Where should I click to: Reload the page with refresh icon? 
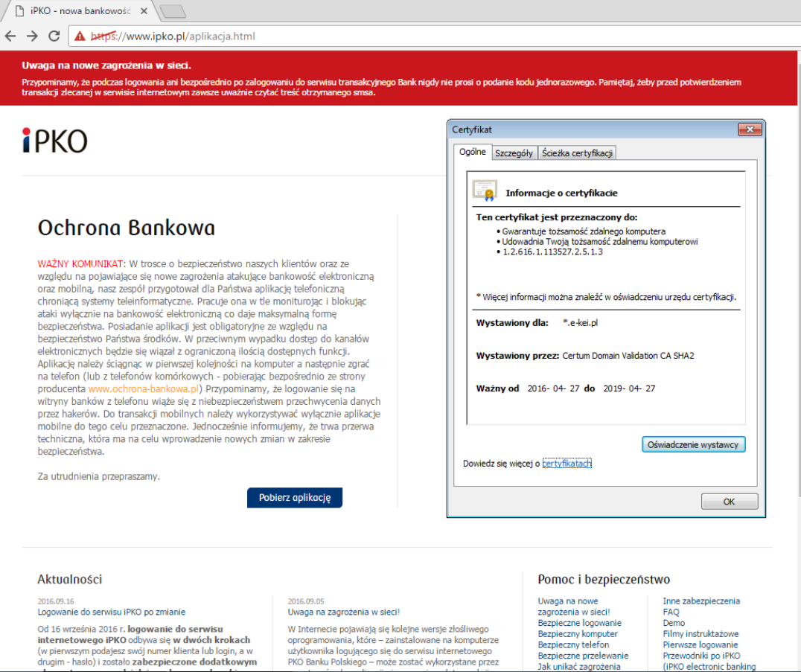click(x=54, y=36)
